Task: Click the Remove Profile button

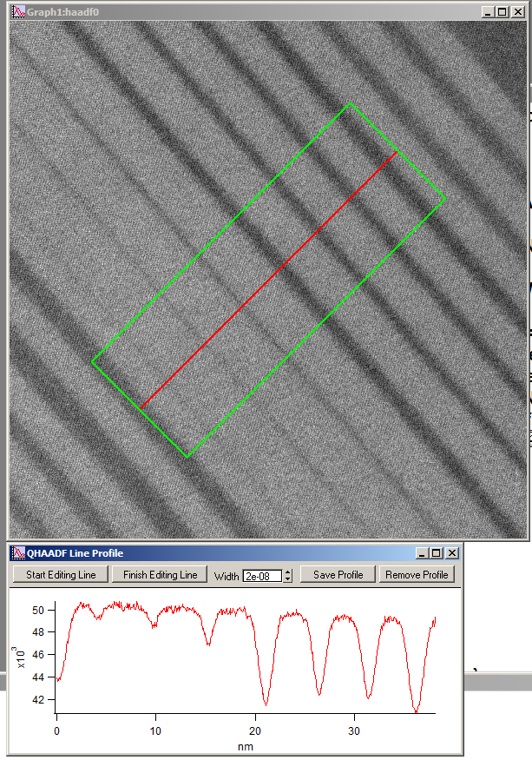Action: 417,575
